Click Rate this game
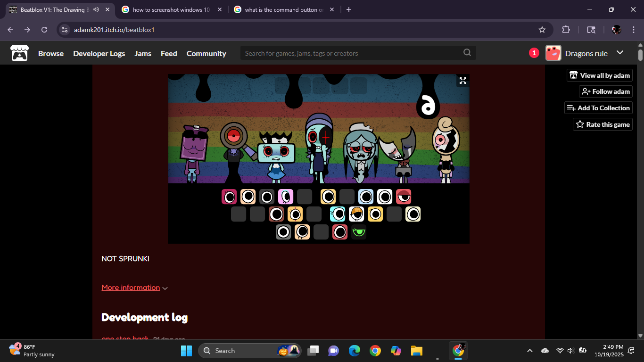This screenshot has width=644, height=362. (603, 124)
